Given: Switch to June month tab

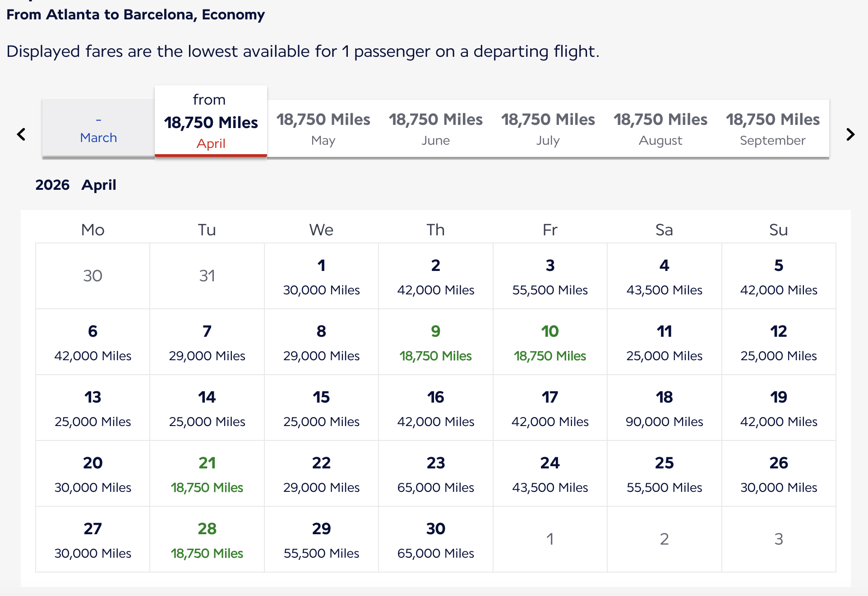Looking at the screenshot, I should (435, 129).
